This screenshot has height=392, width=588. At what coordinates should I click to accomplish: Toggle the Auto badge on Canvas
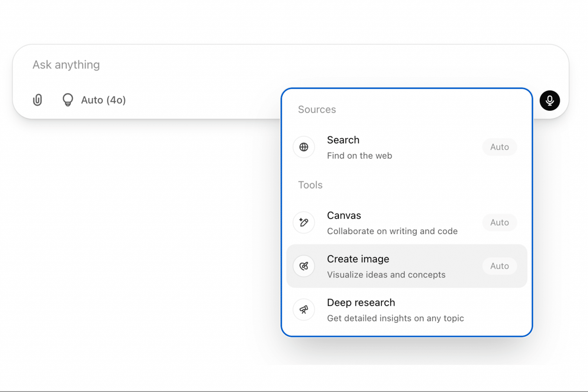[x=499, y=222]
